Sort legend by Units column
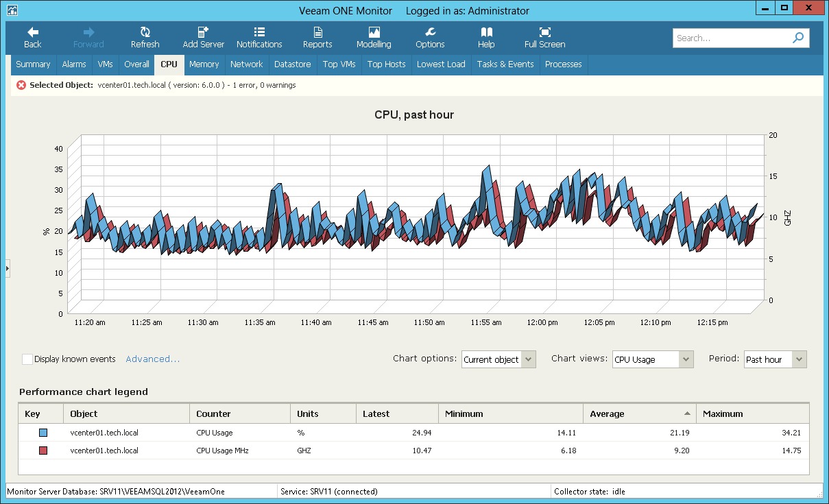This screenshot has width=829, height=504. point(323,413)
